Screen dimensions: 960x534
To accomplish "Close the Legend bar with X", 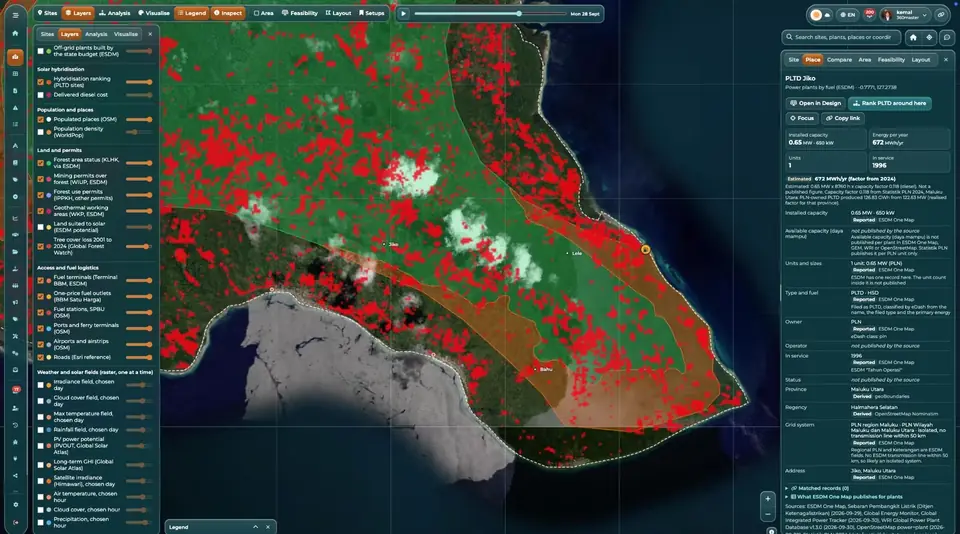I will (268, 527).
